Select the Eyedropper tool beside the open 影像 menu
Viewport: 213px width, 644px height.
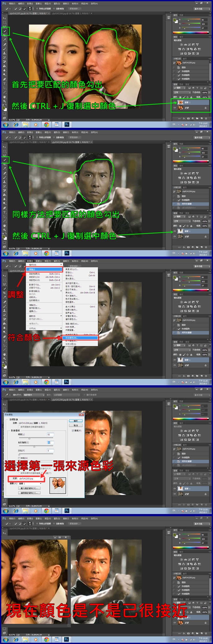(x=4, y=297)
